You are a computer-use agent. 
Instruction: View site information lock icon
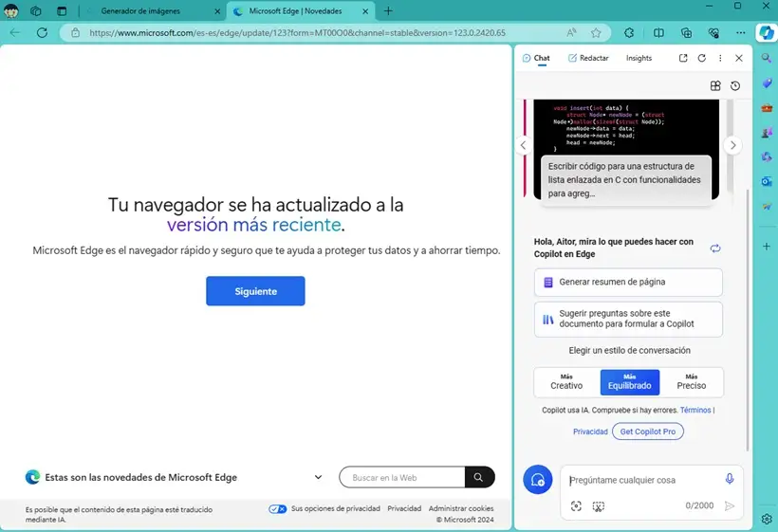(x=75, y=33)
